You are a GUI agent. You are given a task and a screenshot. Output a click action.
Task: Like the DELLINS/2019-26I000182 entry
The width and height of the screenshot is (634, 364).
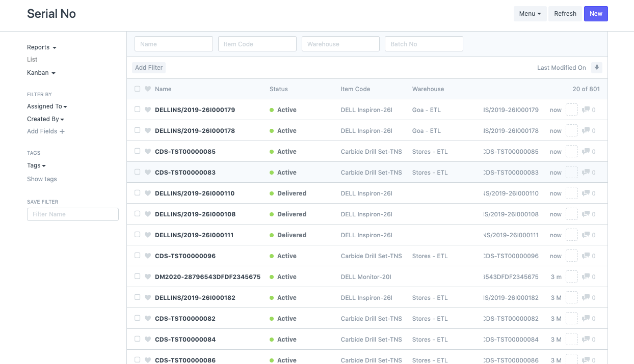[148, 298]
